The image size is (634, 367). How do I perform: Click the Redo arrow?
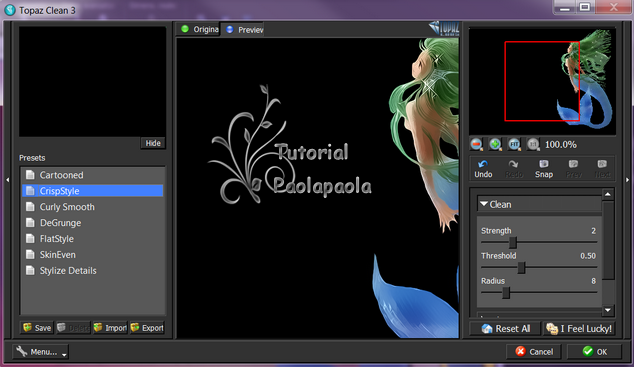[x=514, y=169]
